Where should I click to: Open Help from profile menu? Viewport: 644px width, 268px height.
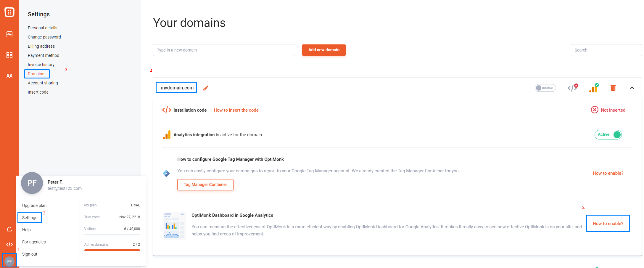click(26, 230)
